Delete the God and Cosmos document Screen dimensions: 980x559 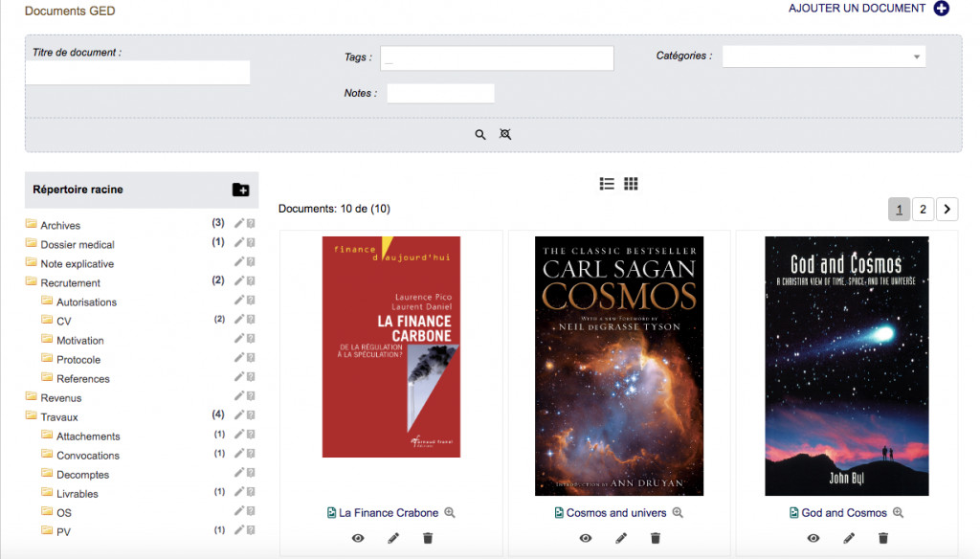coord(883,538)
